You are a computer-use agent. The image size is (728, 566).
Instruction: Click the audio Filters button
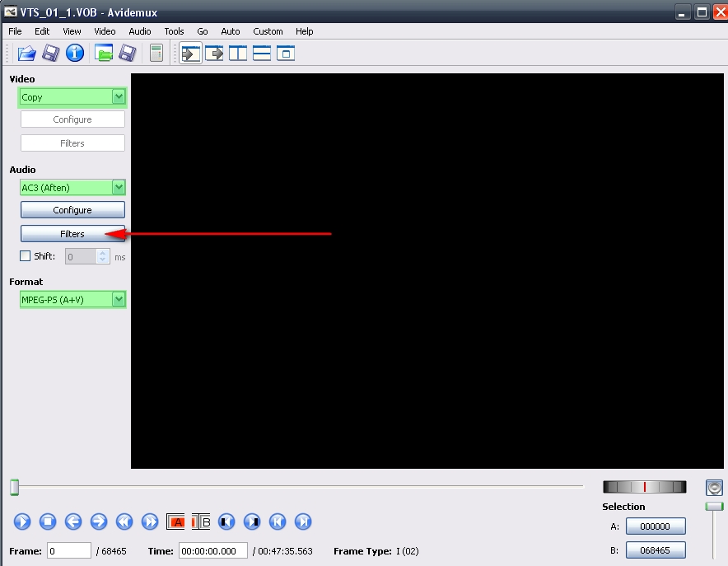click(x=72, y=234)
